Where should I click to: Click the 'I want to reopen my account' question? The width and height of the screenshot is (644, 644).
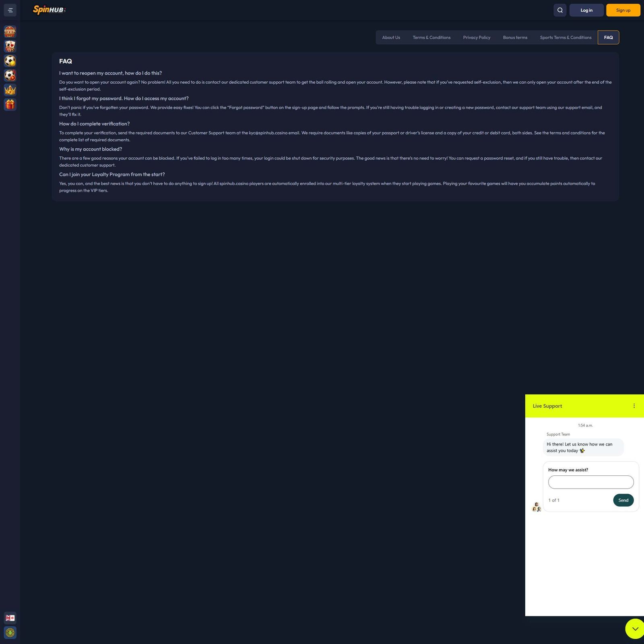[110, 73]
